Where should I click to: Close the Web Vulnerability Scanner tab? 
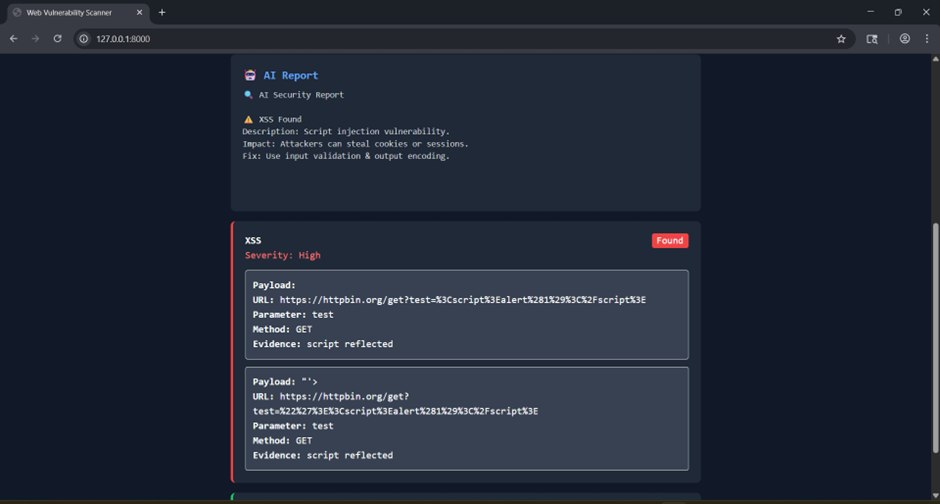(139, 12)
